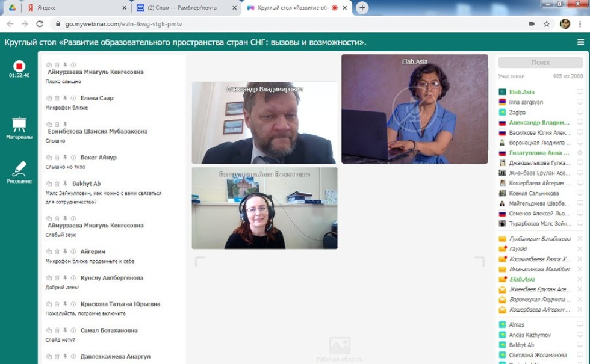The image size is (590, 364).
Task: Open the hamburger menu in the header
Action: (580, 42)
